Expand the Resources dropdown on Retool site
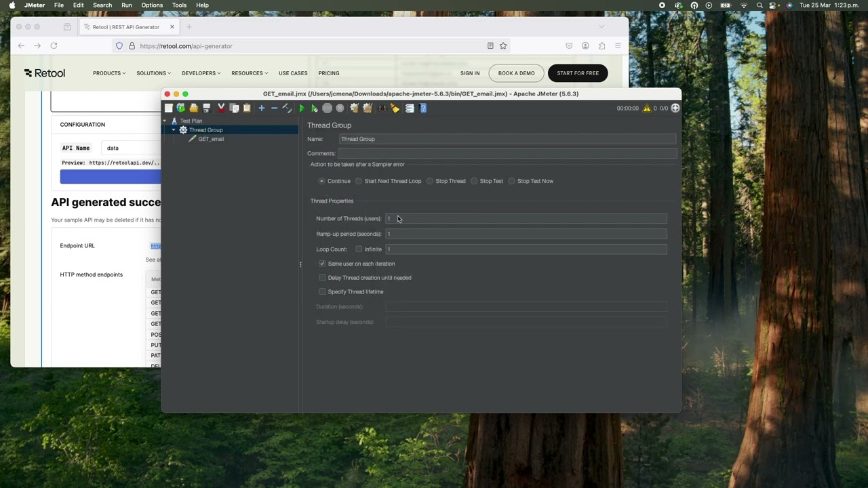The image size is (868, 488). pyautogui.click(x=250, y=73)
